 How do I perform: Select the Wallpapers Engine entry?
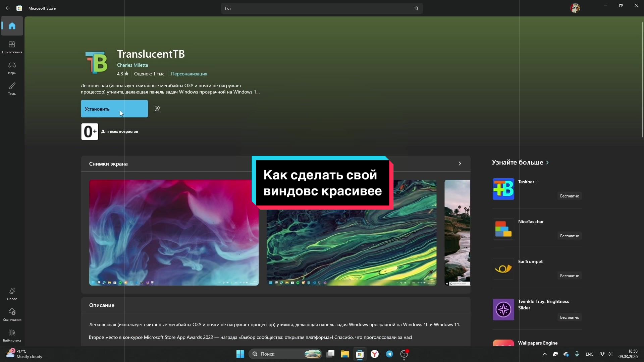coord(537,343)
